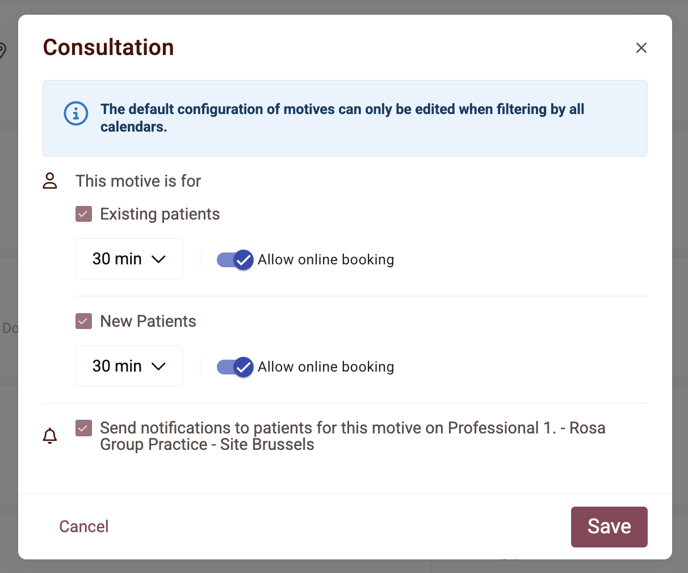Image resolution: width=688 pixels, height=573 pixels.
Task: Save the Consultation motive settings
Action: [x=609, y=526]
